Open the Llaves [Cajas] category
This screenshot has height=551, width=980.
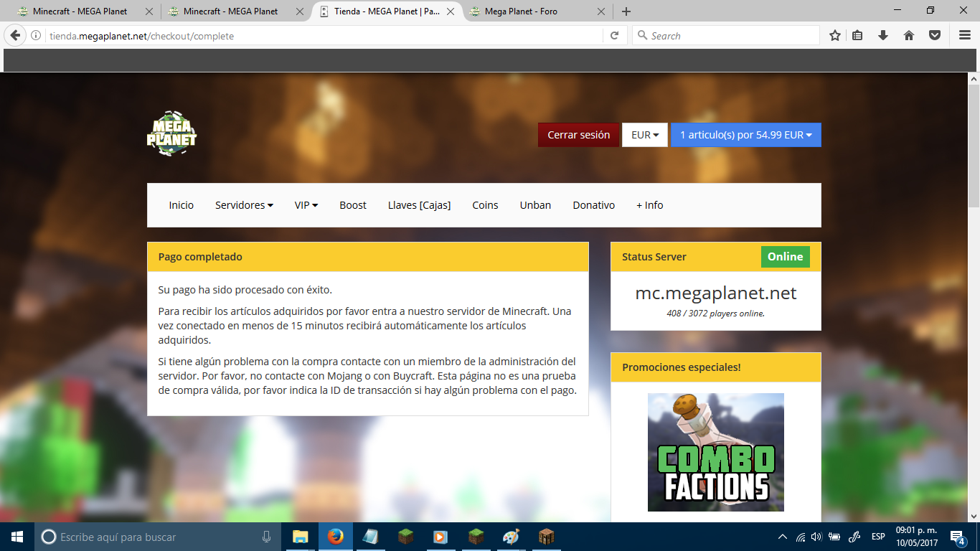tap(420, 205)
